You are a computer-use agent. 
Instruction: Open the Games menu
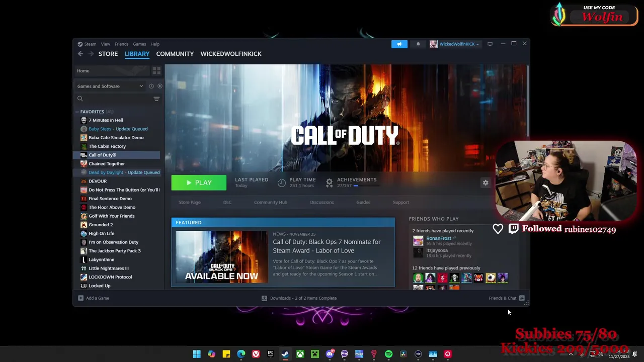click(x=139, y=44)
